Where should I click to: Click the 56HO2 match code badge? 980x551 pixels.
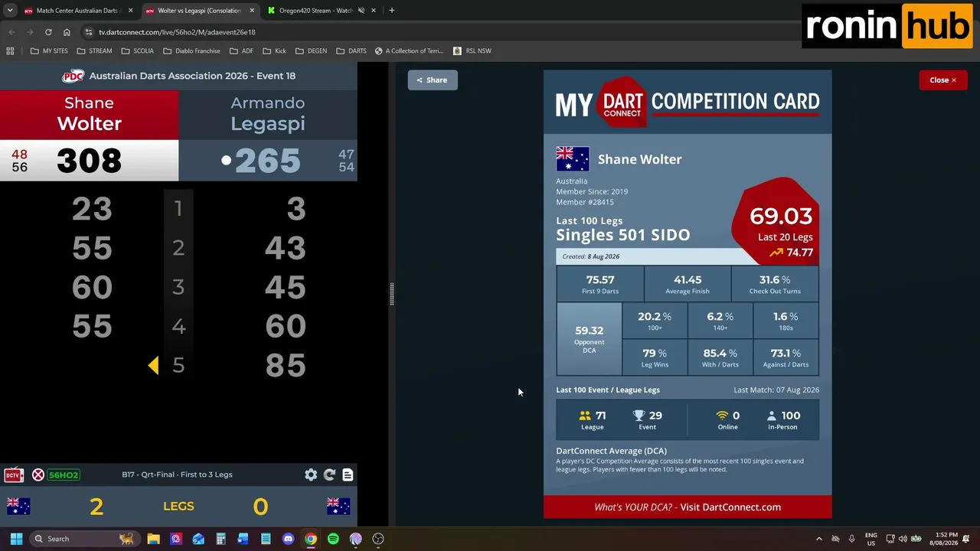[x=64, y=475]
